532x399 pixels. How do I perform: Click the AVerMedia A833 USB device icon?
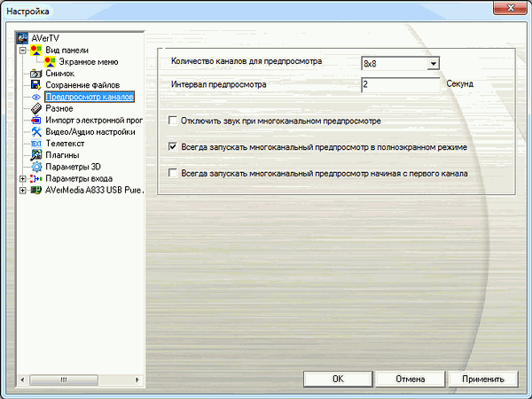point(36,190)
